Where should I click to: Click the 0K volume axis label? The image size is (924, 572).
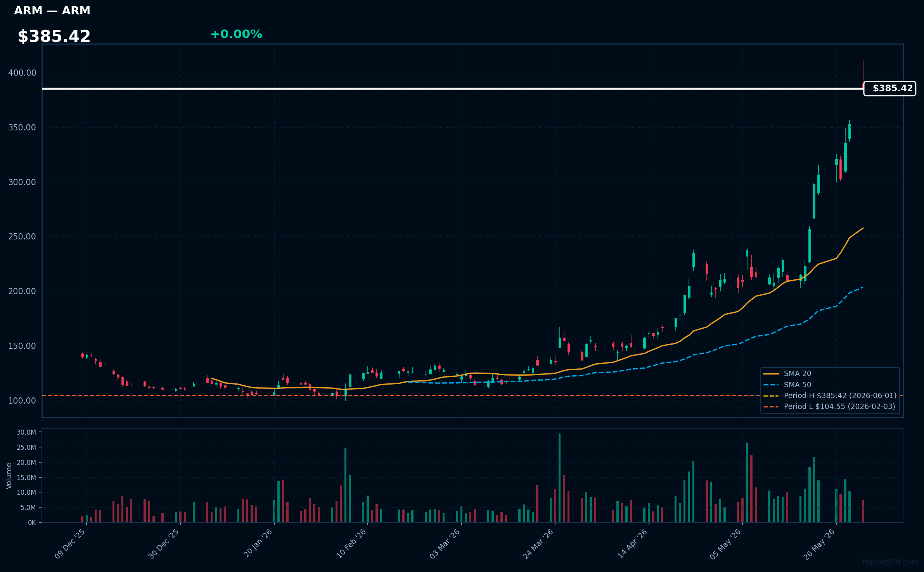tap(32, 523)
